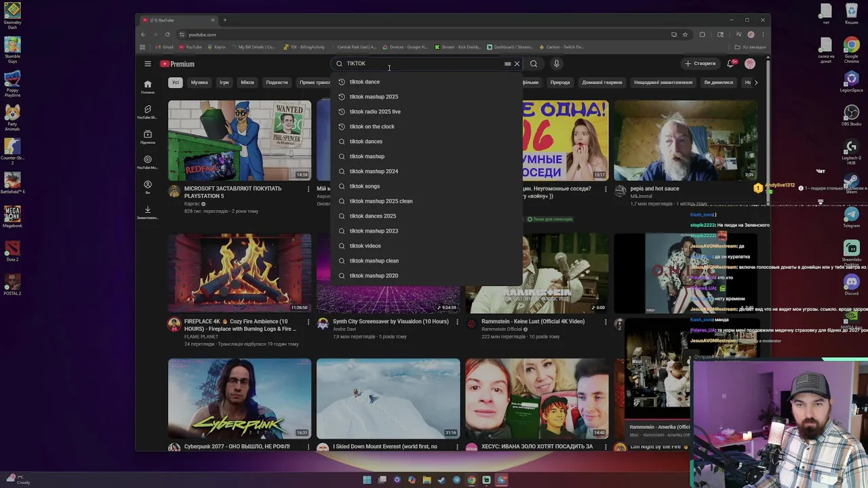Open 'pepis and hot sauce' video thumbnail
The height and width of the screenshot is (488, 868).
[685, 140]
